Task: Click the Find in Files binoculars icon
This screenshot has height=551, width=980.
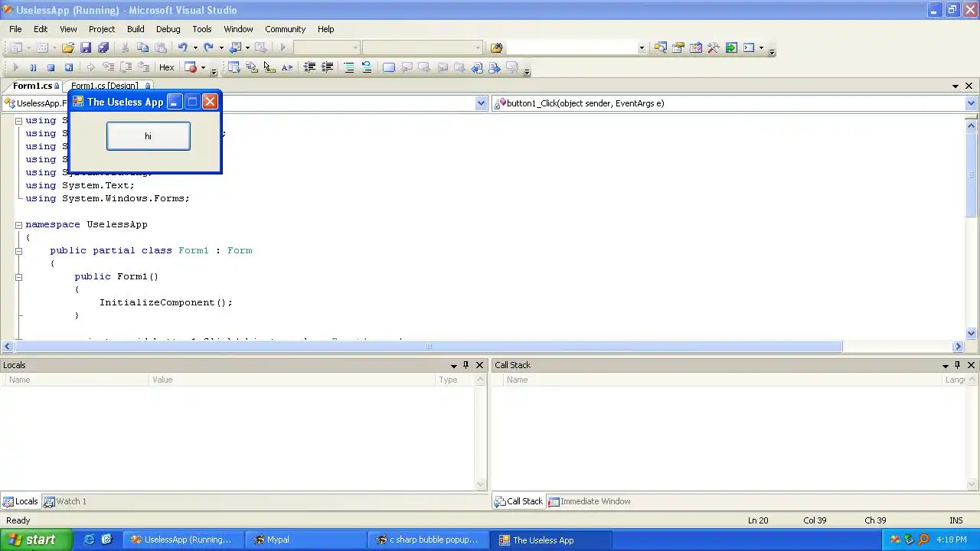Action: [496, 47]
